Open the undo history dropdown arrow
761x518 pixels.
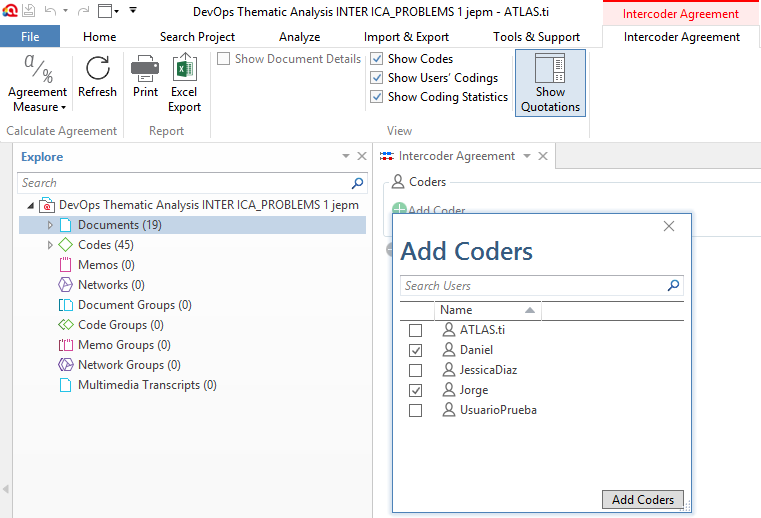pyautogui.click(x=66, y=11)
